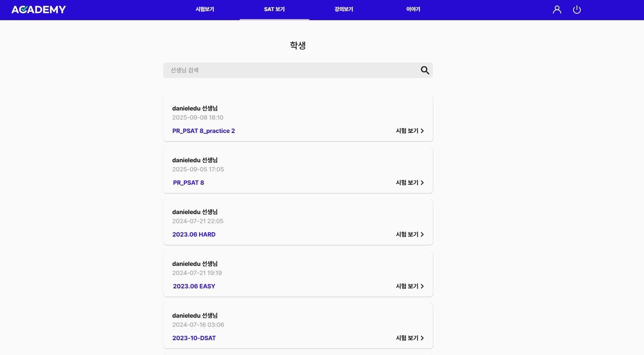644x355 pixels.
Task: Open the 시험보기 menu tab
Action: (x=205, y=9)
